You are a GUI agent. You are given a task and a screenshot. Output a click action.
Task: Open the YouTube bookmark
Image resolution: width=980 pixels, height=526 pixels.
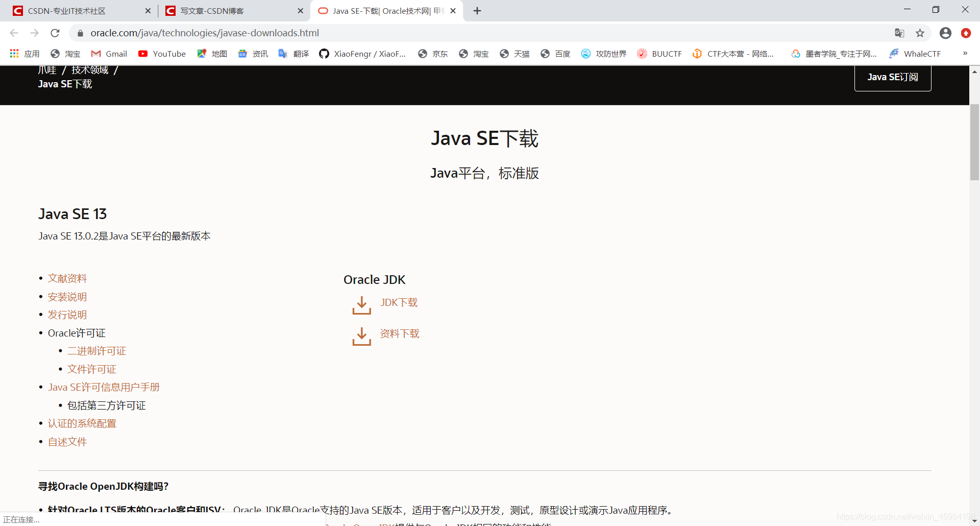(162, 54)
